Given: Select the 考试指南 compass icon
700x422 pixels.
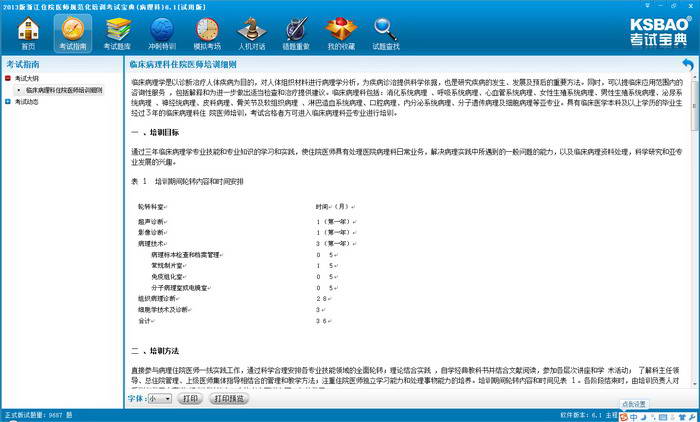Looking at the screenshot, I should tap(73, 28).
